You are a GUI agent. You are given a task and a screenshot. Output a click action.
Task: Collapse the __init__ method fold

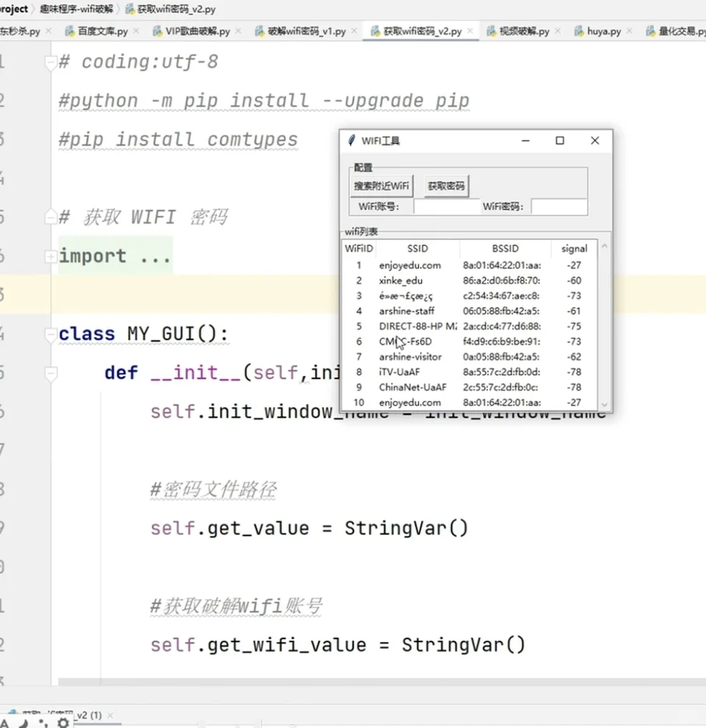50,373
